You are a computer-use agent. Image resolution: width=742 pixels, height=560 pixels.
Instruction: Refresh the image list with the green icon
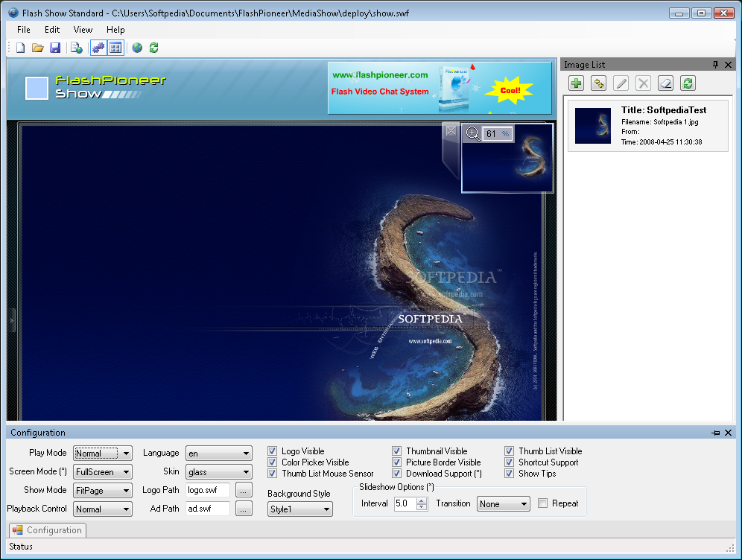(x=688, y=83)
